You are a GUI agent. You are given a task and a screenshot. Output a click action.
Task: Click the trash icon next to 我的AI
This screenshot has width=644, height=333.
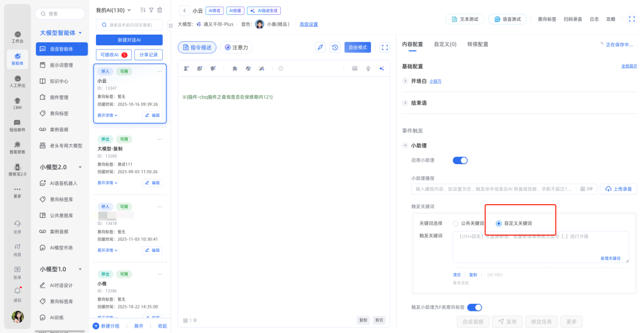pyautogui.click(x=159, y=10)
